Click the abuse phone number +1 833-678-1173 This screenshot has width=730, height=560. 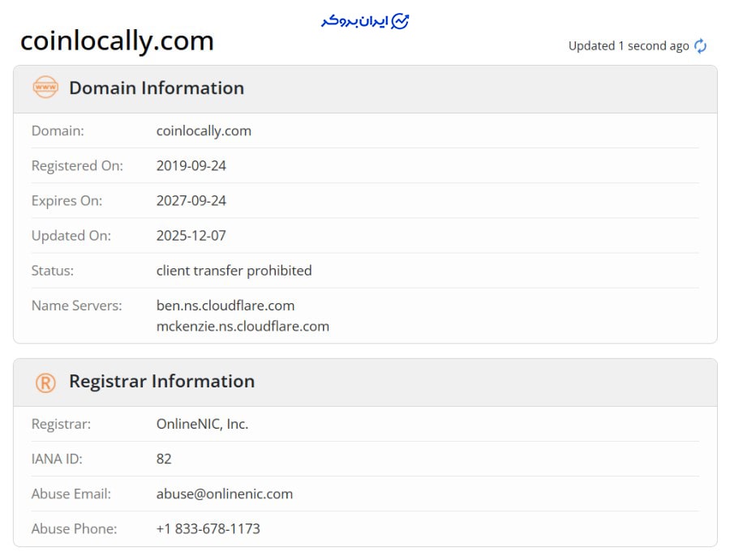(208, 529)
